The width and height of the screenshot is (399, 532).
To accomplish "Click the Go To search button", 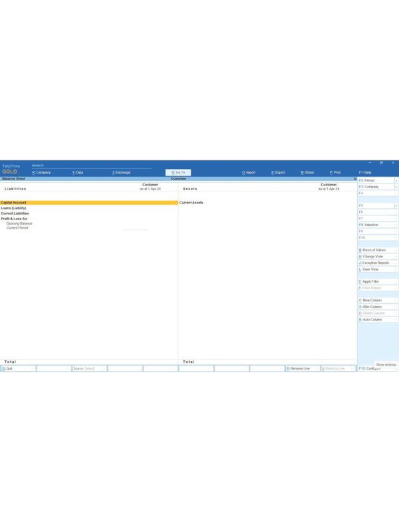I will [x=178, y=172].
